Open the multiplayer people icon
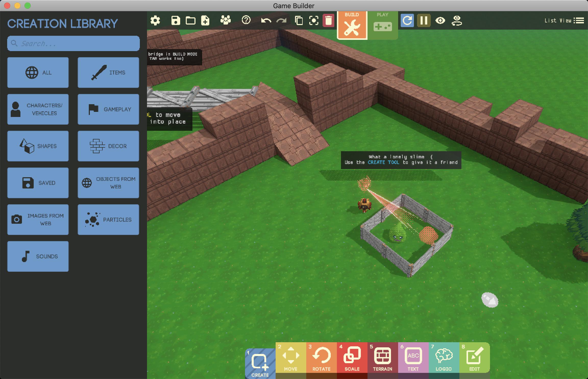 225,20
